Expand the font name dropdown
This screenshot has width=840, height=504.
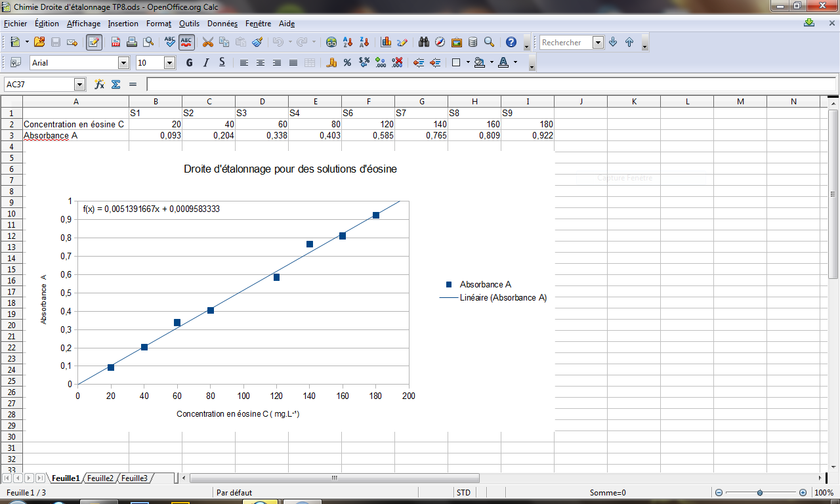[123, 63]
